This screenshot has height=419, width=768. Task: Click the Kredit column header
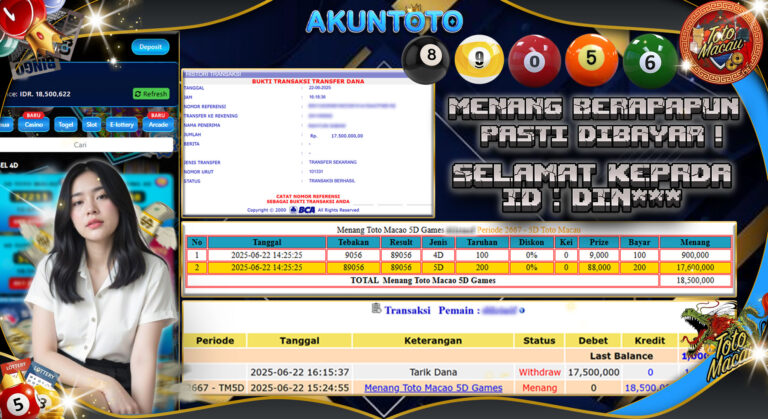(x=649, y=341)
